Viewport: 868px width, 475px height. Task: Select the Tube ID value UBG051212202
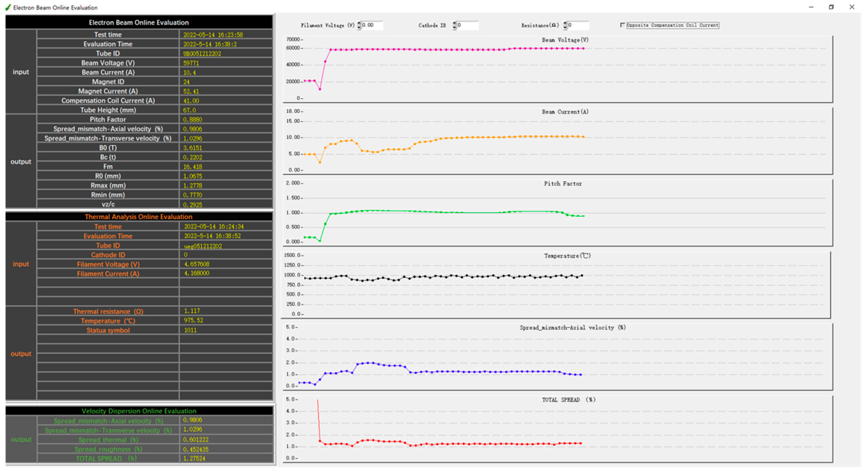tap(202, 54)
